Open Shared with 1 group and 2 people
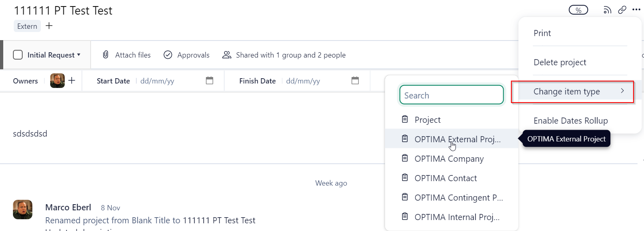644x231 pixels. [284, 55]
